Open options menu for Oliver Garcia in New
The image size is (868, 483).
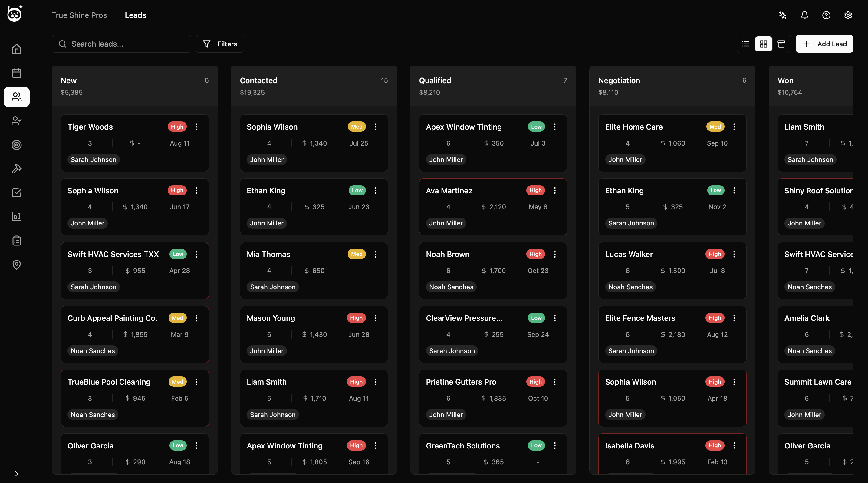tap(196, 445)
